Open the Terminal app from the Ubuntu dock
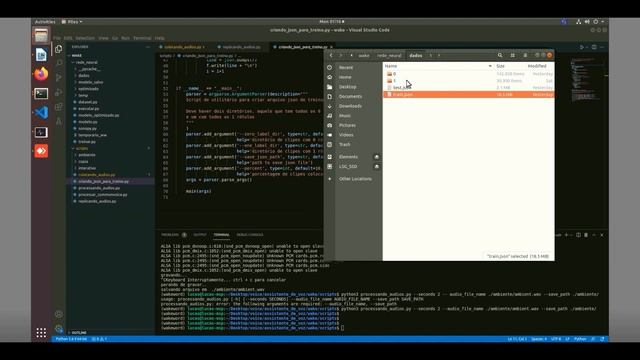 pyautogui.click(x=41, y=93)
